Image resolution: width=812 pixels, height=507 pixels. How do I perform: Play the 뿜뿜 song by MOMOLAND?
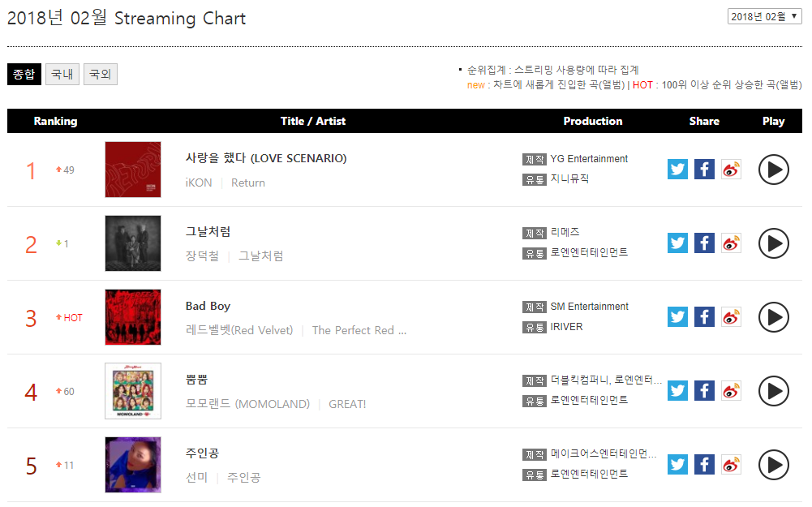click(773, 391)
